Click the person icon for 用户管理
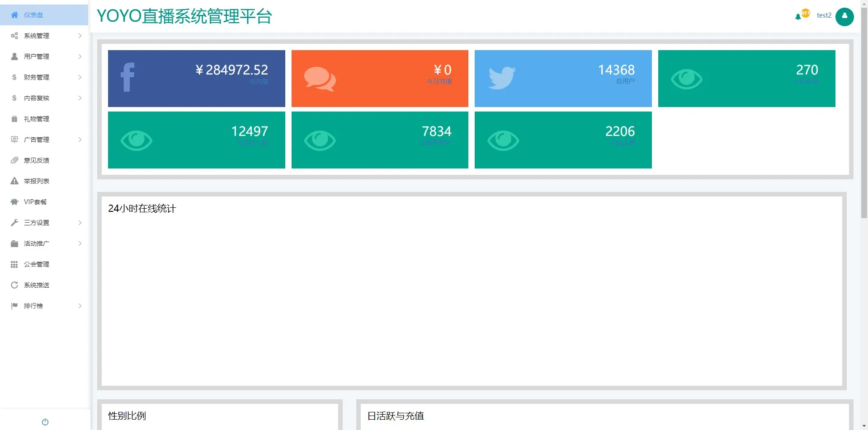 coord(14,56)
